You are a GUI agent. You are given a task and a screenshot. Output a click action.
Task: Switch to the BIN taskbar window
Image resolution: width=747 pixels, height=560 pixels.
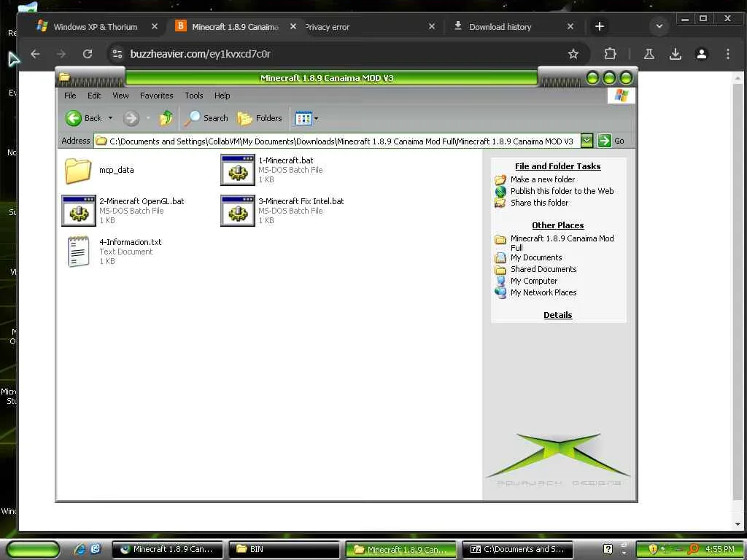point(285,549)
